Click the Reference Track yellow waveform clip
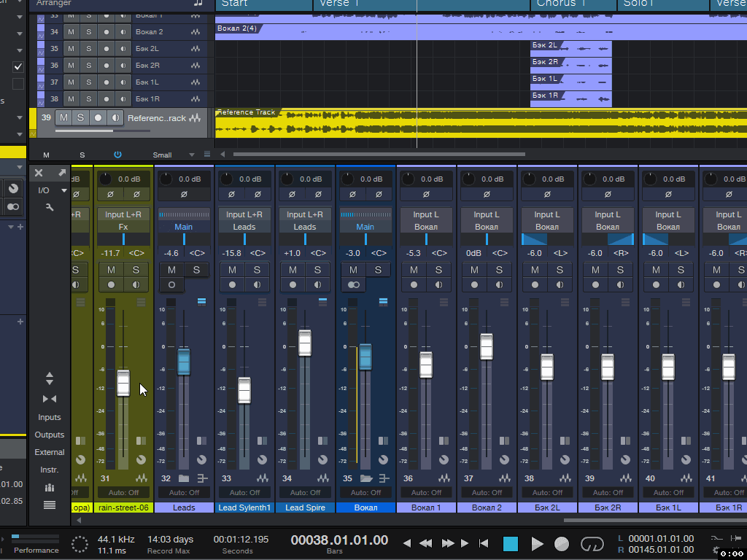This screenshot has height=560, width=747. click(481, 123)
